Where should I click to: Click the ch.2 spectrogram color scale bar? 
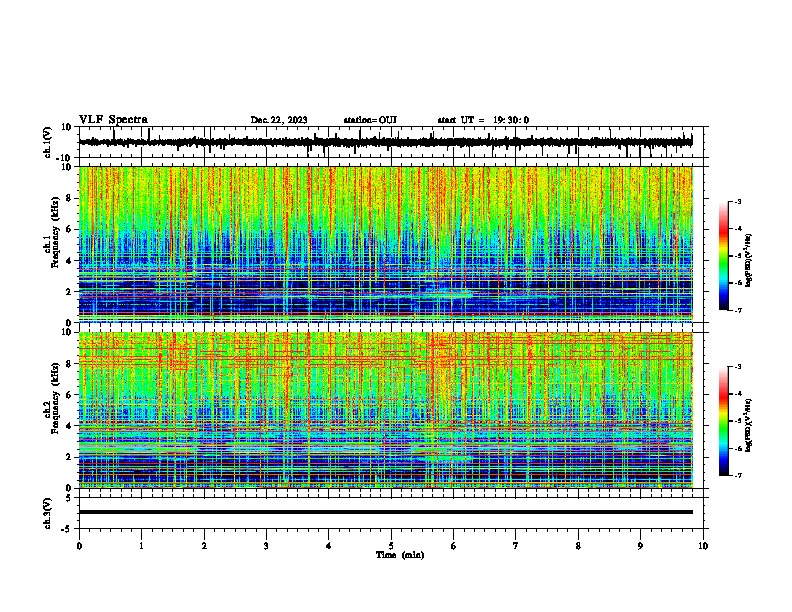[x=724, y=421]
